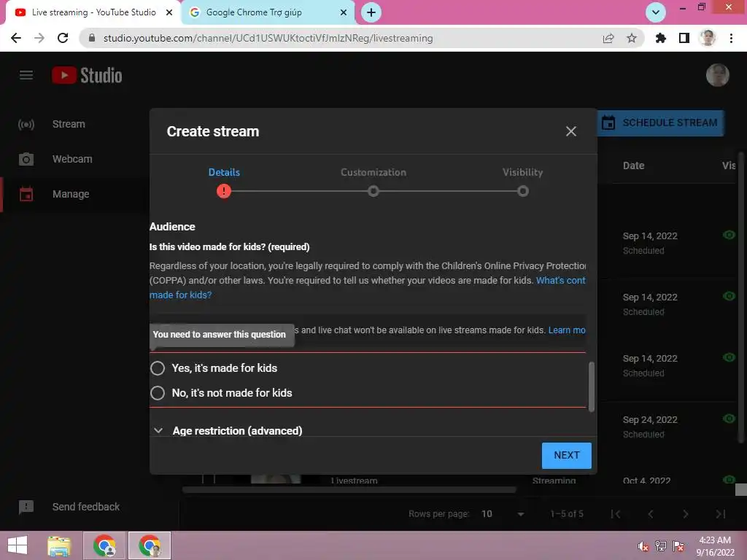747x560 pixels.
Task: Open What's content made for kids link
Action: [x=561, y=281]
